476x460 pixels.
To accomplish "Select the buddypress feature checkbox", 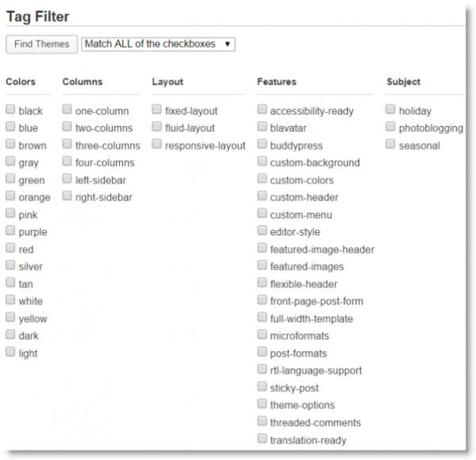I will (262, 144).
